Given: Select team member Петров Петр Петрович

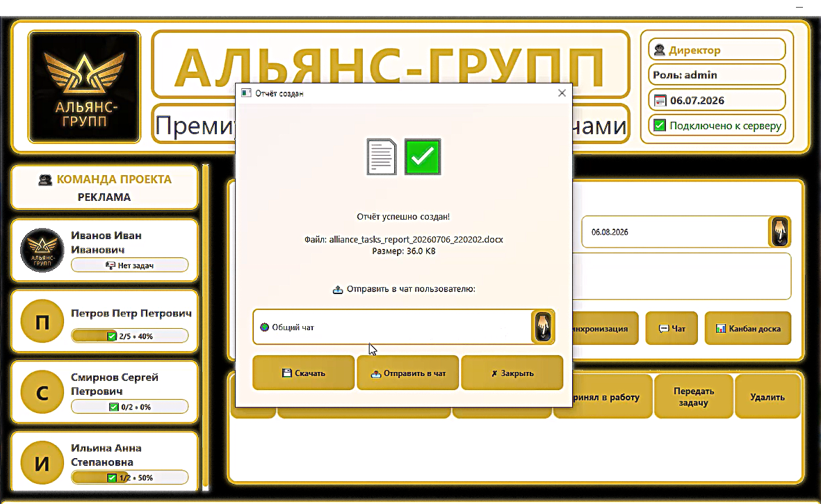Looking at the screenshot, I should pos(105,321).
